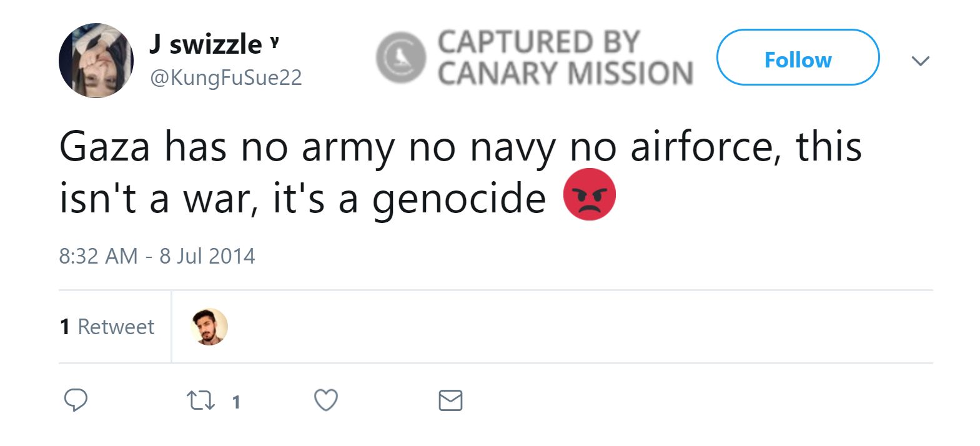Click the word airforce in the tweet

(705, 147)
